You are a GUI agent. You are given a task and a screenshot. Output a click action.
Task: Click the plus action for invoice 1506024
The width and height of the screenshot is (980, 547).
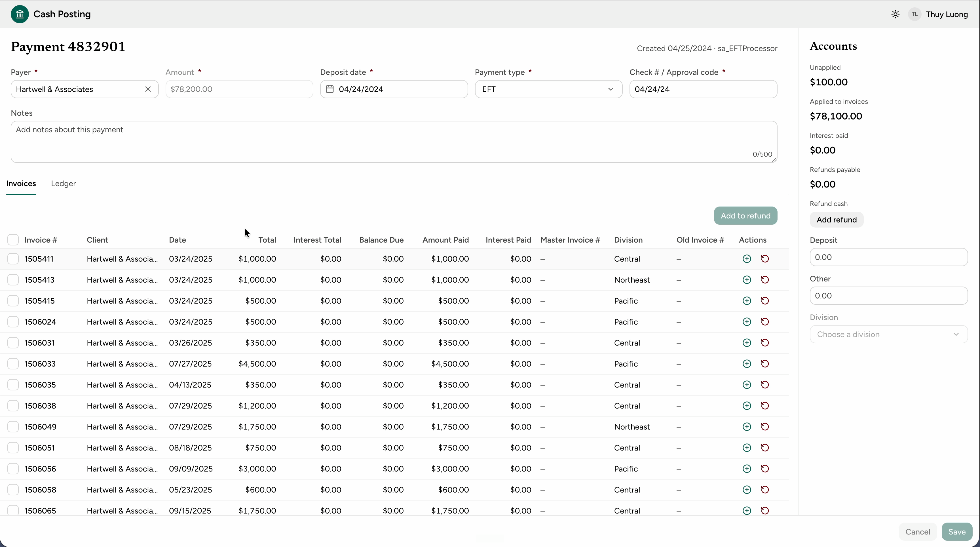(747, 322)
